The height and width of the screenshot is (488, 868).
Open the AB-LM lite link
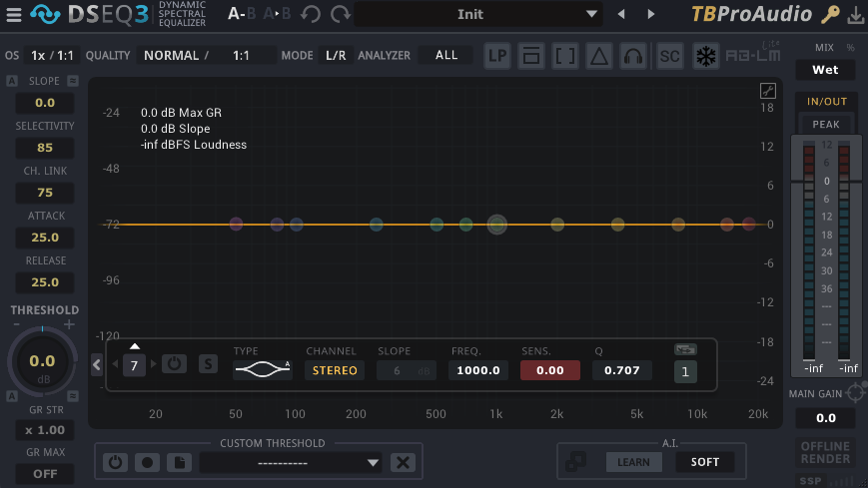(753, 54)
